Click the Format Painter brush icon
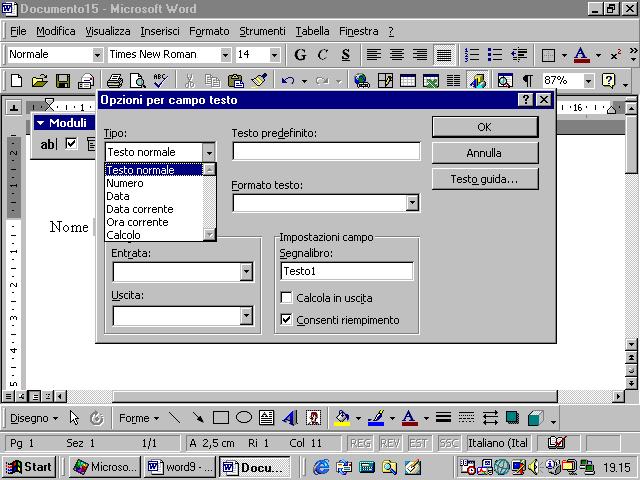This screenshot has width=640, height=480. (x=259, y=81)
